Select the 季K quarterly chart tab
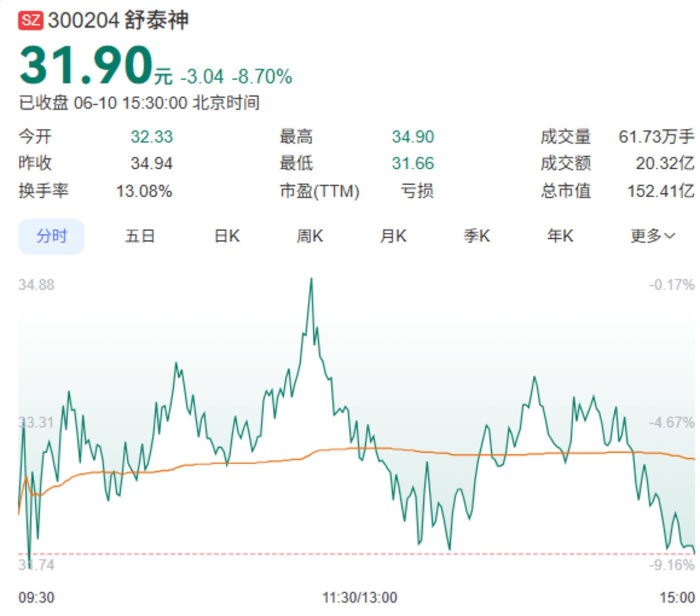Image resolution: width=700 pixels, height=616 pixels. 476,236
